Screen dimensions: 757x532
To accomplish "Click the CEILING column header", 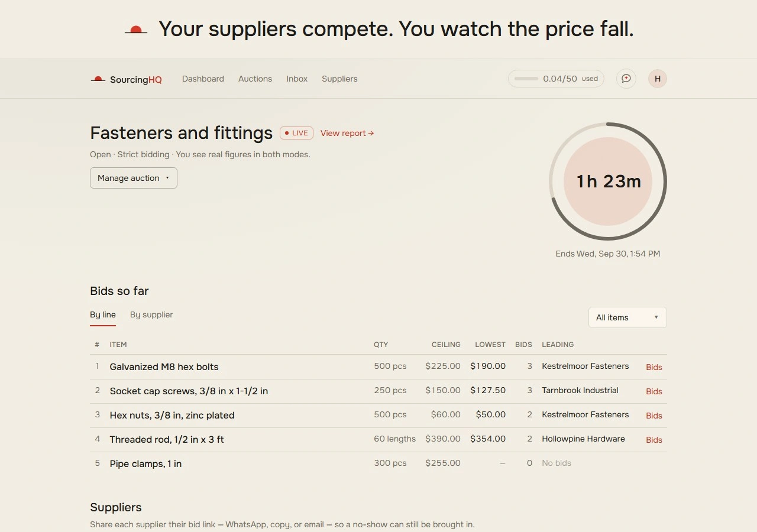I will (x=446, y=345).
